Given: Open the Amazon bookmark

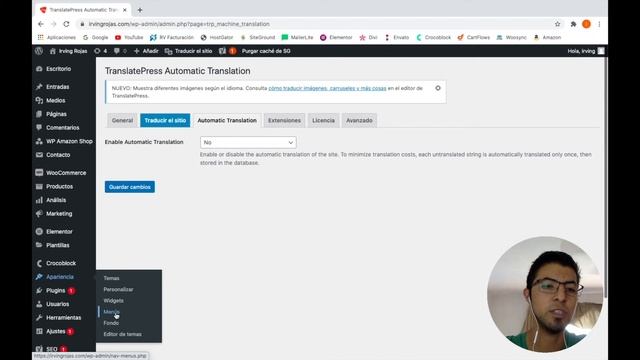Looking at the screenshot, I should tap(547, 38).
